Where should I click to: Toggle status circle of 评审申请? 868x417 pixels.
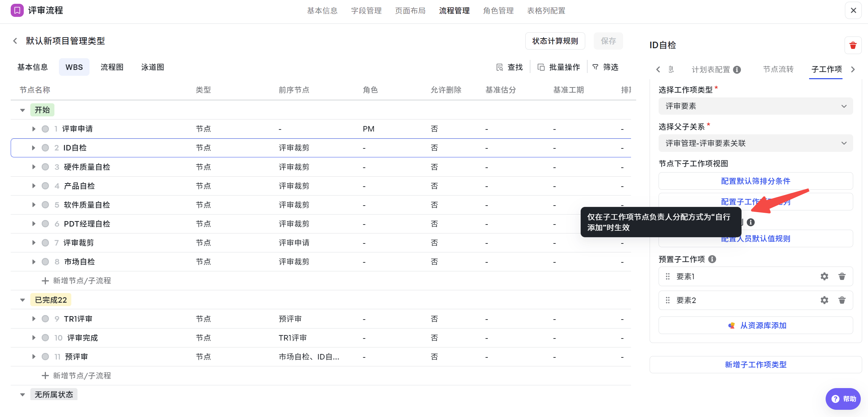coord(45,129)
